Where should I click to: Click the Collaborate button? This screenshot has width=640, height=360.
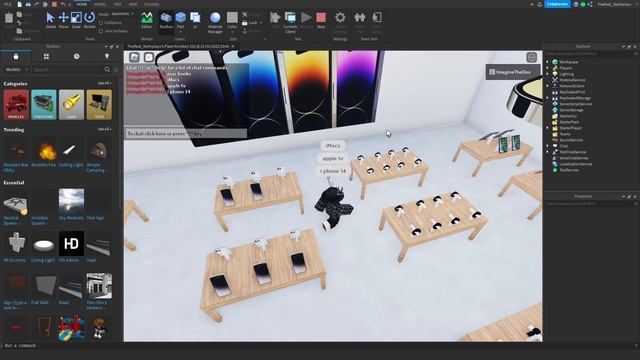point(557,4)
